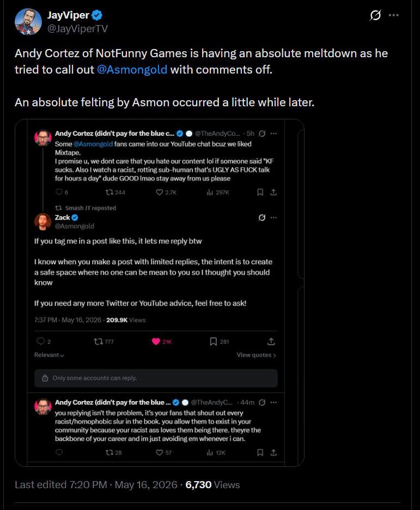The image size is (420, 510).
Task: Click the embedded screenshot image of the thread
Action: [159, 293]
